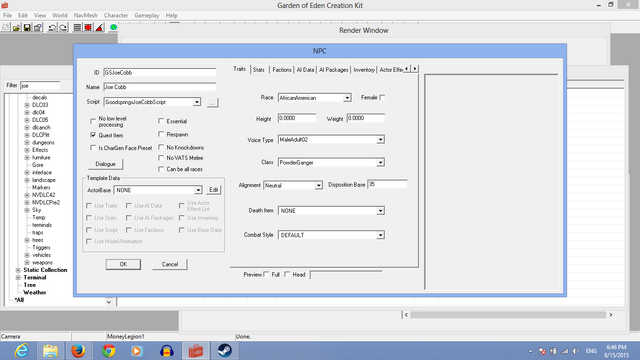Open the Class dropdown
Screen dimensions: 640x360
[x=380, y=162]
